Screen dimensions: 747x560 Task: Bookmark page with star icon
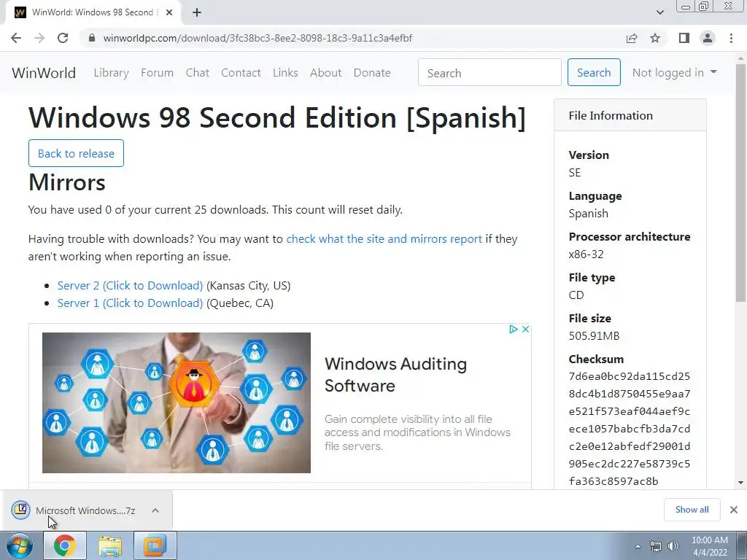pyautogui.click(x=655, y=38)
